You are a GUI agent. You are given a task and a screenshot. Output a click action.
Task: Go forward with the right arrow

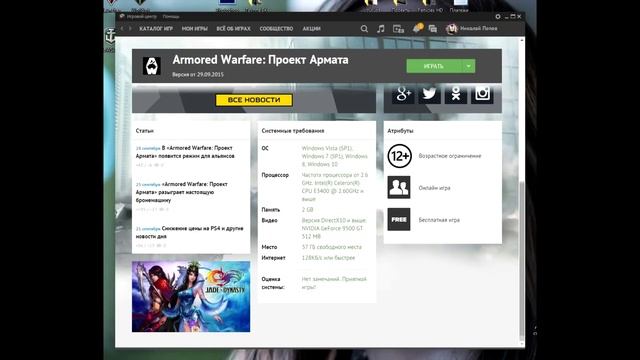click(x=130, y=29)
